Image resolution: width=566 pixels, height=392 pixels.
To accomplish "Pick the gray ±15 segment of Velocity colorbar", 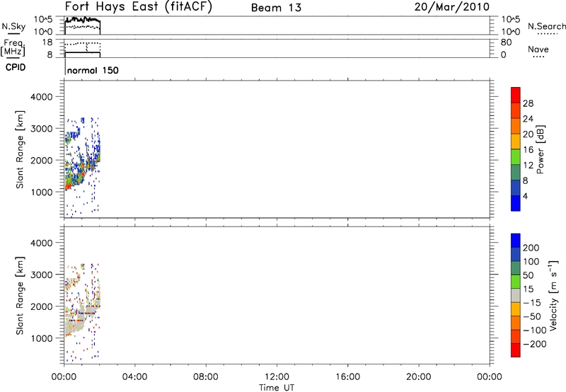I will tap(516, 295).
